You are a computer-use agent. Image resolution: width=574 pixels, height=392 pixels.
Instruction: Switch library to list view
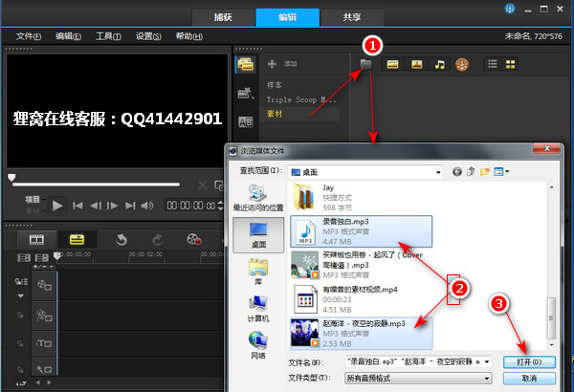(x=493, y=64)
